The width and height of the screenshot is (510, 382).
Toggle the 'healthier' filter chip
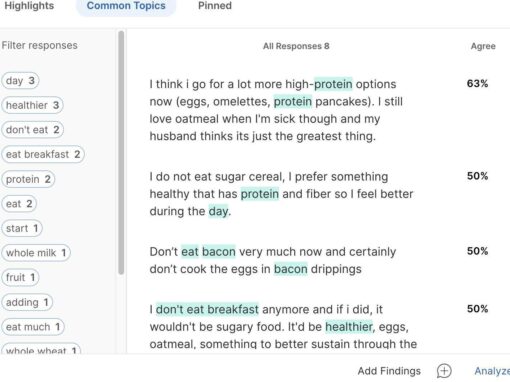pos(32,105)
